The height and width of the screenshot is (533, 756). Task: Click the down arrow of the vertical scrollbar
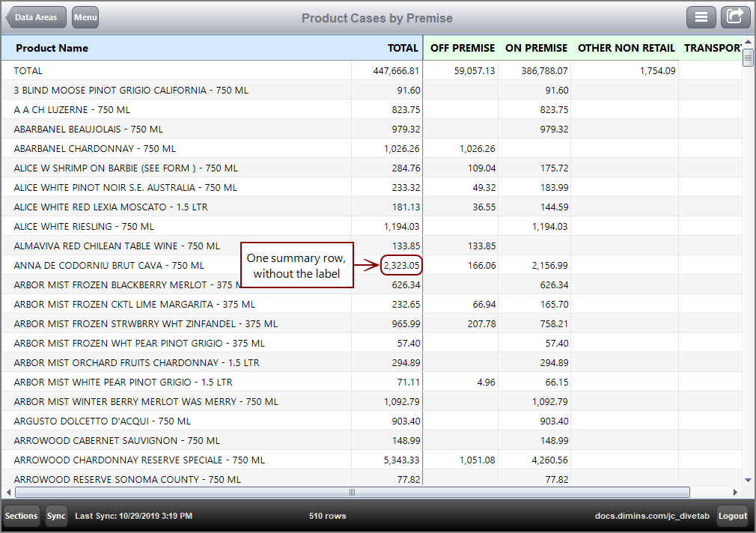coord(746,479)
